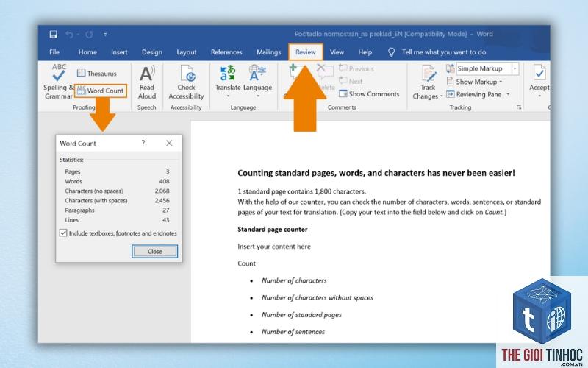Screen dimensions: 588x368
Task: Toggle Show Comments
Action: 369,94
